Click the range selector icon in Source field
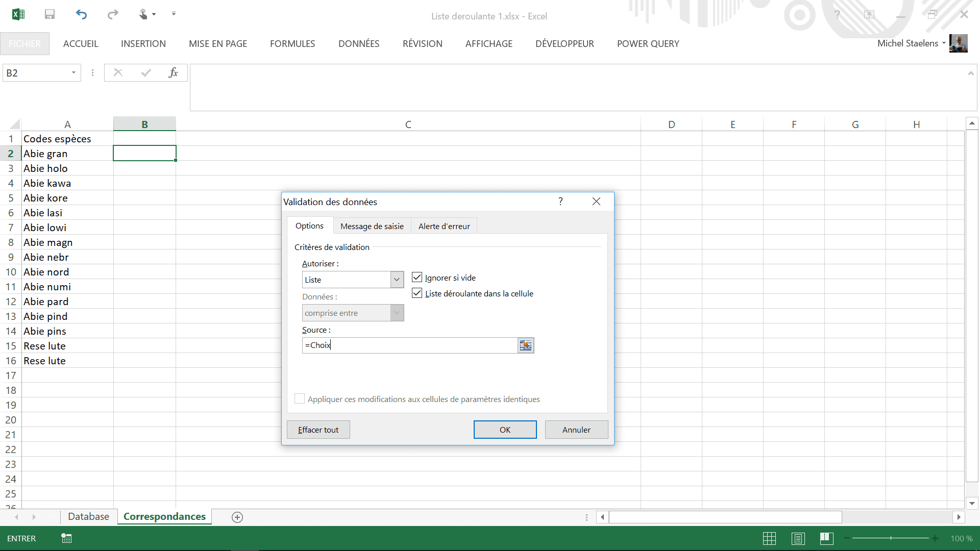 [x=526, y=345]
